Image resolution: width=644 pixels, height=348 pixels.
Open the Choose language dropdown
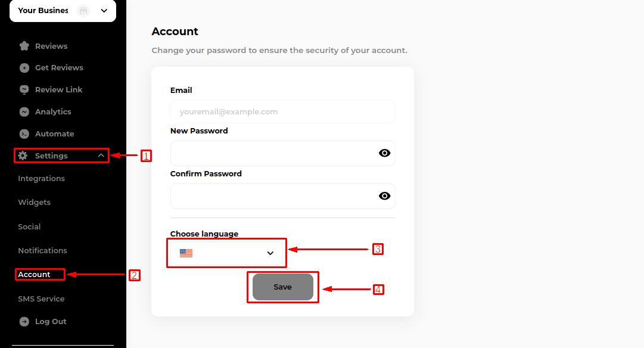226,253
